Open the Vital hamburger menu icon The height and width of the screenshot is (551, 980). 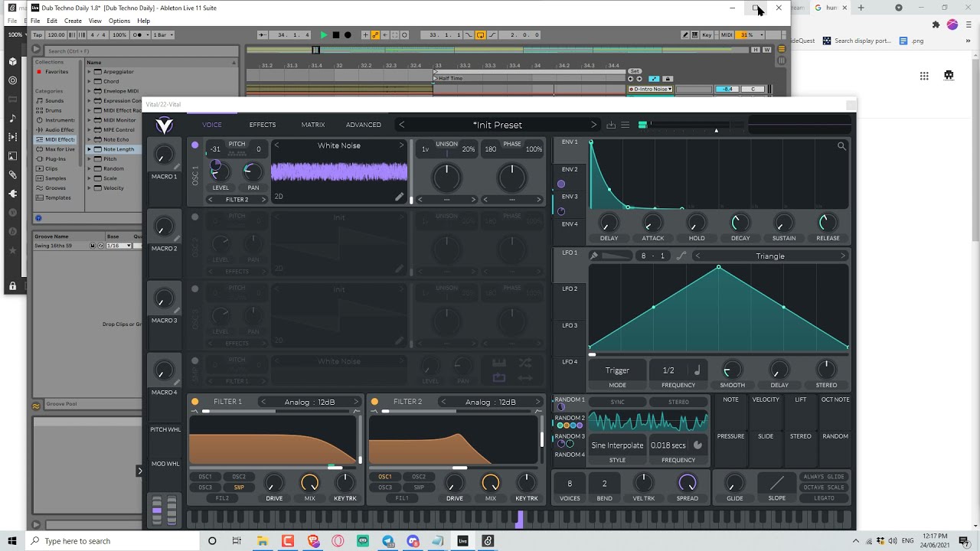click(x=625, y=125)
